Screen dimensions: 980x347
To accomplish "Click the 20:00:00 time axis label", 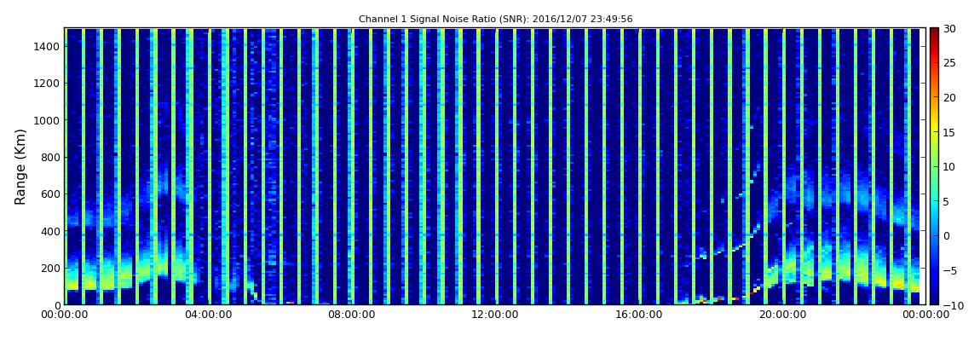I will 782,315.
